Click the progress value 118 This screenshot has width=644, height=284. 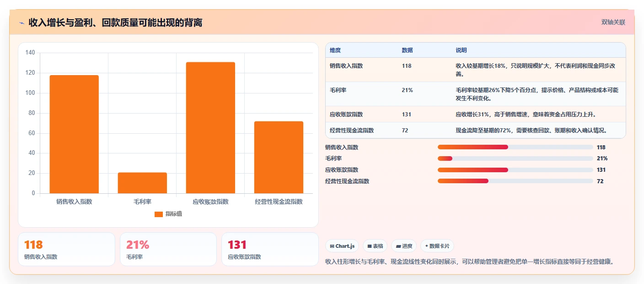[x=601, y=147]
